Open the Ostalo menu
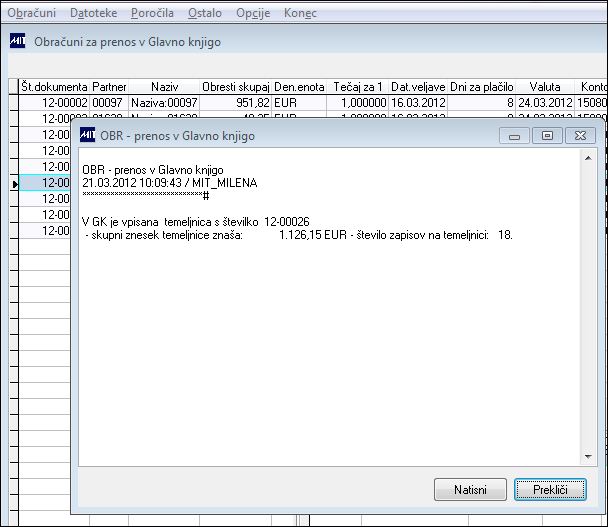Viewport: 608px width, 527px height. (x=205, y=13)
